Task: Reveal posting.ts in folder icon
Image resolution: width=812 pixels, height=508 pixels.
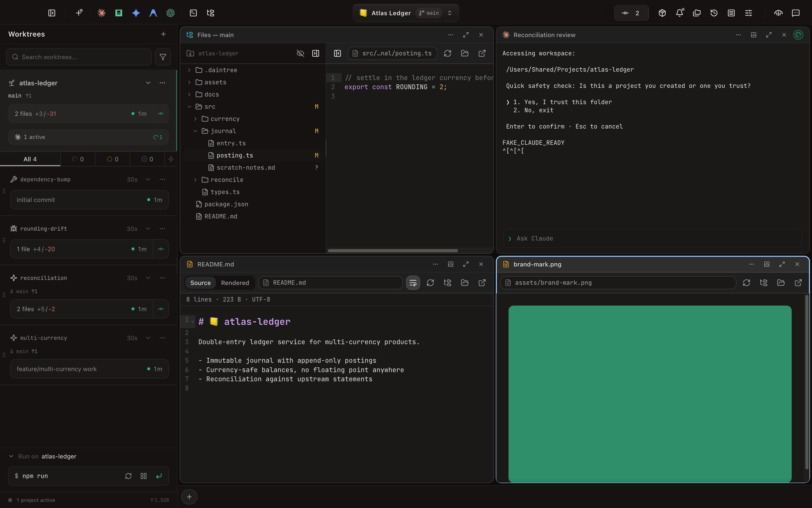Action: coord(465,53)
